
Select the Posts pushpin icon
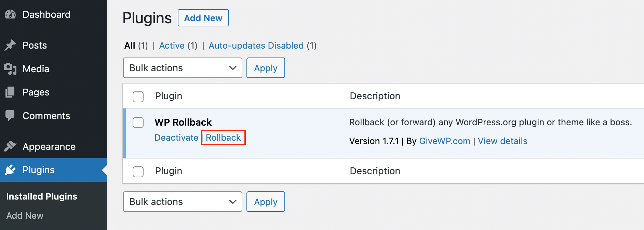coord(10,45)
